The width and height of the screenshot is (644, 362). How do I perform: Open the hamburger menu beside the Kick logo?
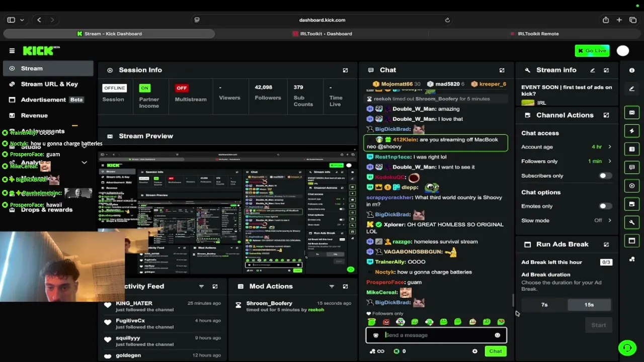[12, 51]
